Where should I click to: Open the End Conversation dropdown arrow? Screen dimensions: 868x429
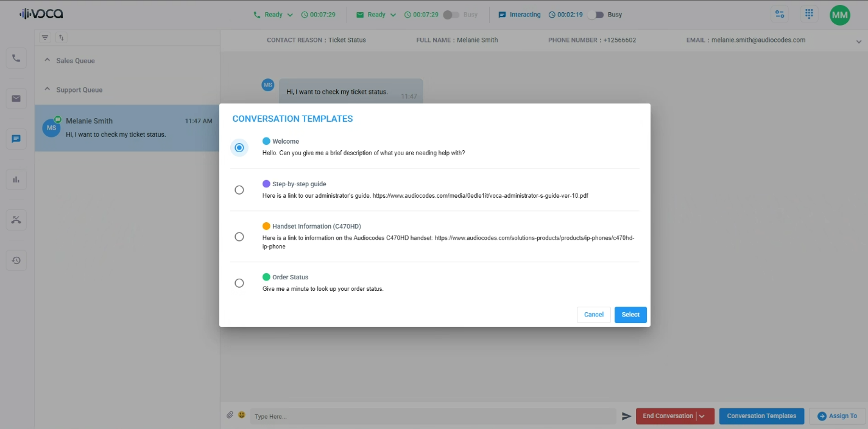pos(702,416)
